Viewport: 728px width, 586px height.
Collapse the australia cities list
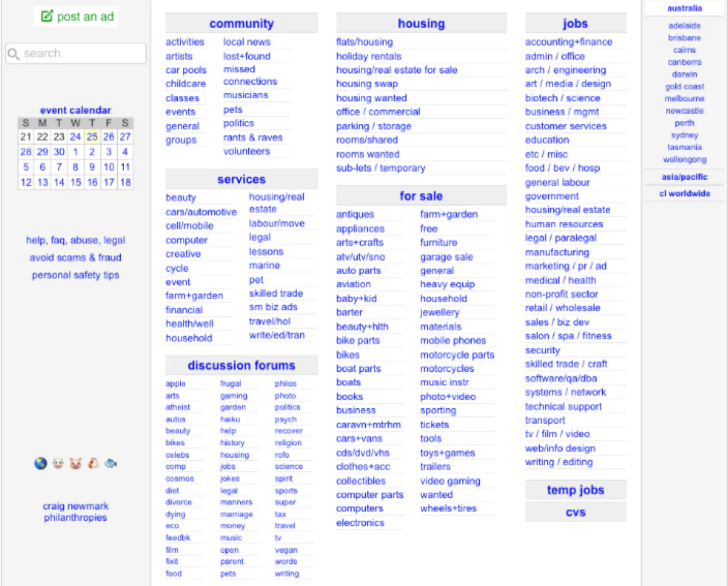click(684, 9)
